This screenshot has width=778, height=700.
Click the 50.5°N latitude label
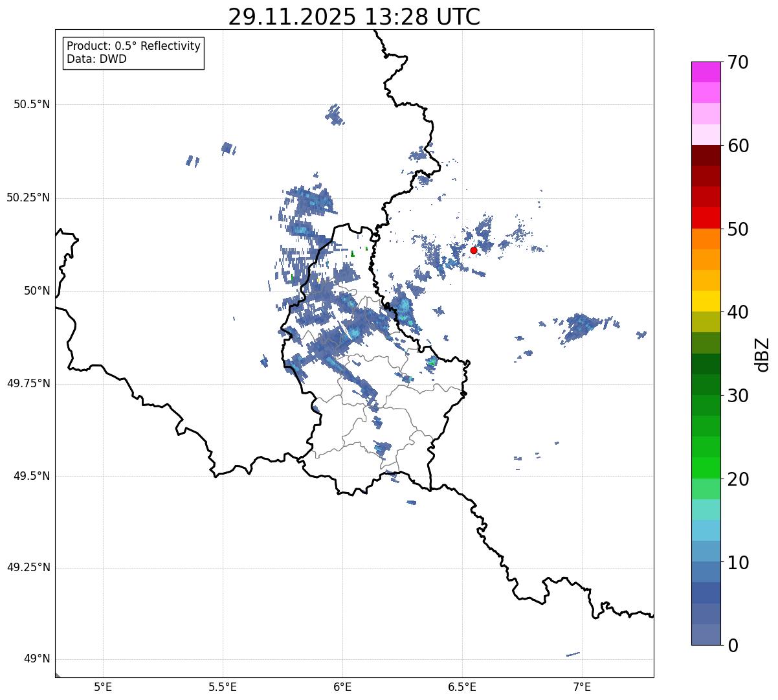coord(32,104)
